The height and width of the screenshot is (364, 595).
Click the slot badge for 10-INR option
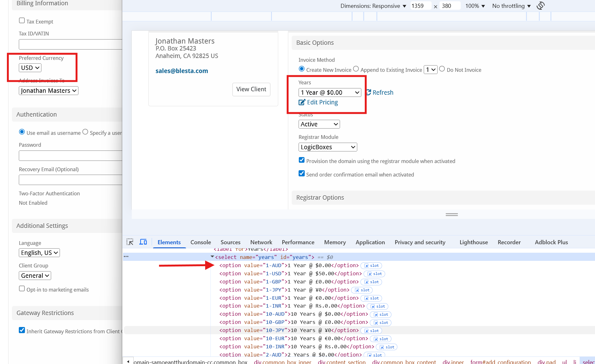pos(387,347)
